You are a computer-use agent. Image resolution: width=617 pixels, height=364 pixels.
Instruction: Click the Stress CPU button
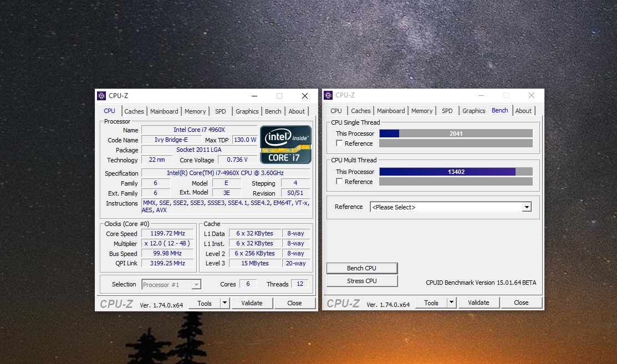click(361, 281)
